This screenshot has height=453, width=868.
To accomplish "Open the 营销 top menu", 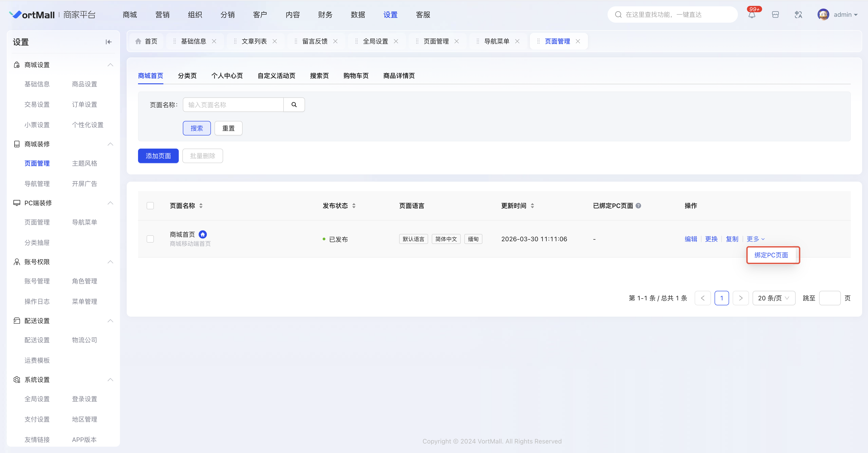I will [x=162, y=15].
